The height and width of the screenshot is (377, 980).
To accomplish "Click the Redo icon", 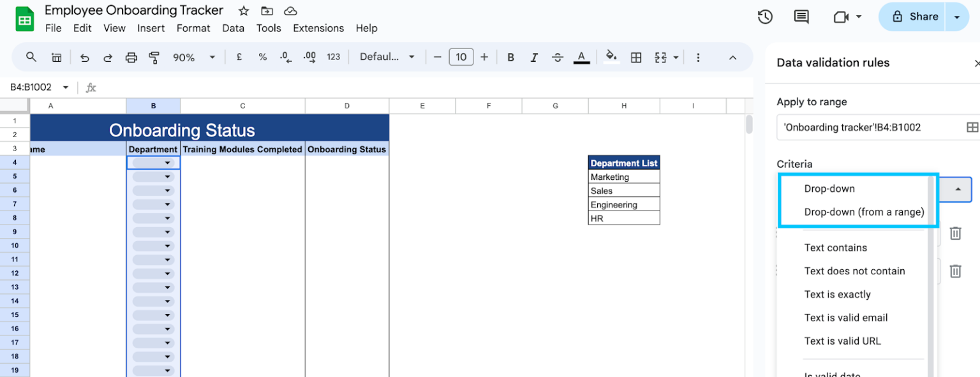I will coord(108,57).
